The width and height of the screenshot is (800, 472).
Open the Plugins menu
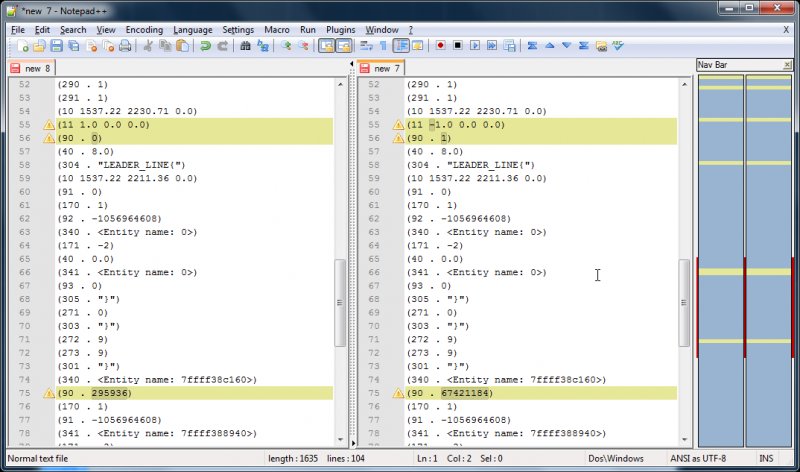click(340, 30)
